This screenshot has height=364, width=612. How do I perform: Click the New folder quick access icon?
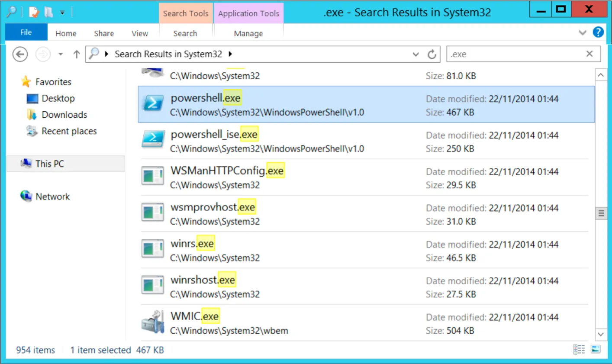(x=48, y=12)
